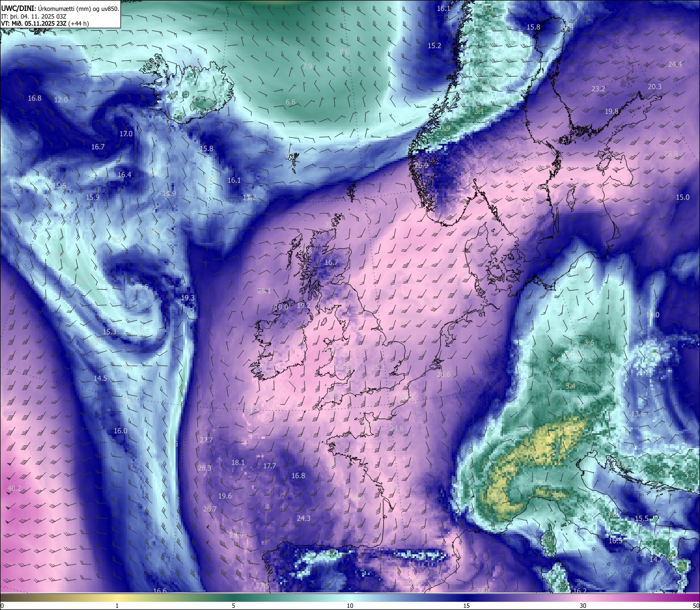700x610 pixels.
Task: Click the 16.2 value at the bottom
Action: (580, 591)
